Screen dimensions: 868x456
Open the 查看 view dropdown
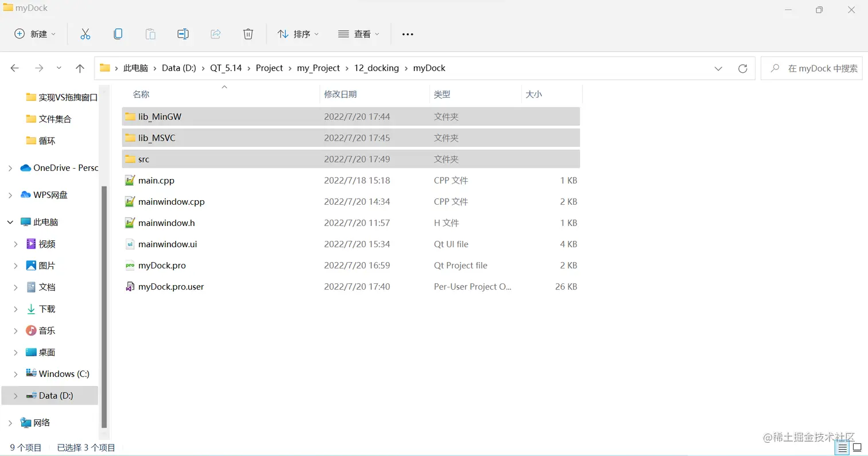point(359,34)
